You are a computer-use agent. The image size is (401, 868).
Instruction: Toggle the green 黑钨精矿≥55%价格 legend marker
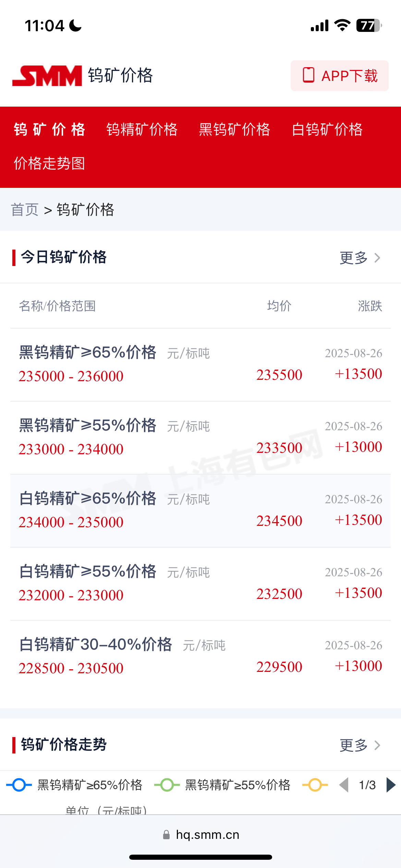pos(167,785)
